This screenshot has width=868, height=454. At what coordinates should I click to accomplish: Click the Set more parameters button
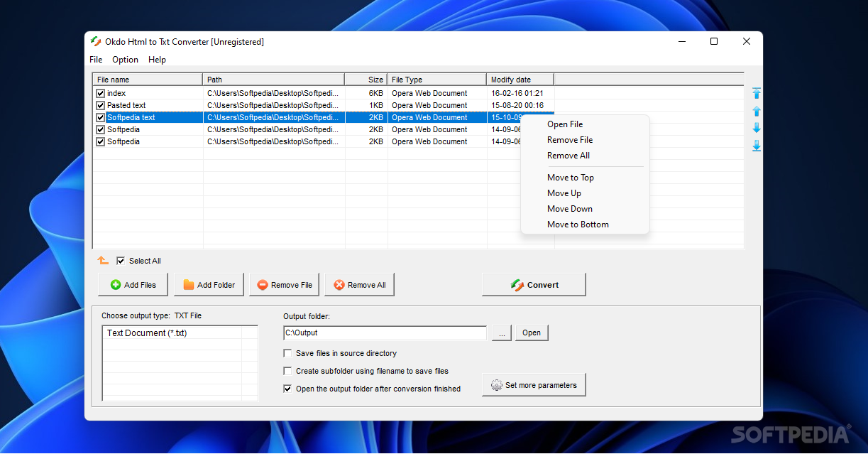(x=534, y=385)
